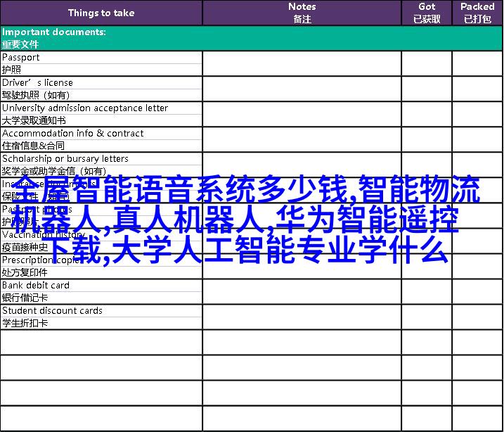504x432 pixels.
Task: Select the '学生折扣卡' cell
Action: (x=101, y=323)
